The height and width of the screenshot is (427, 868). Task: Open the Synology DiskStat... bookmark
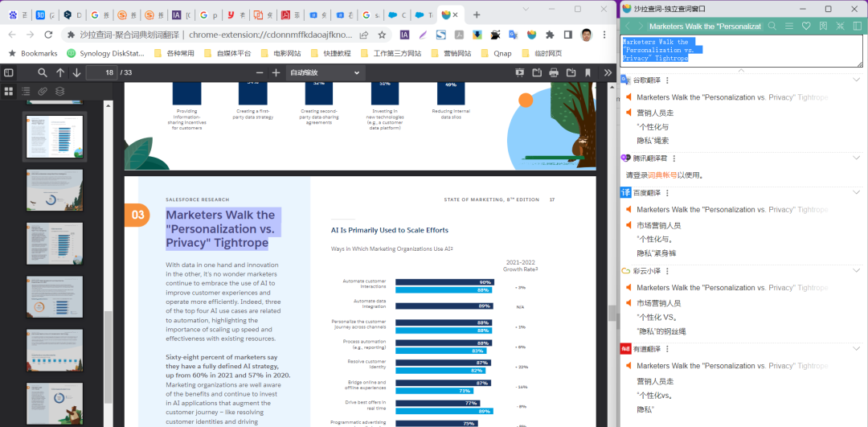(106, 54)
